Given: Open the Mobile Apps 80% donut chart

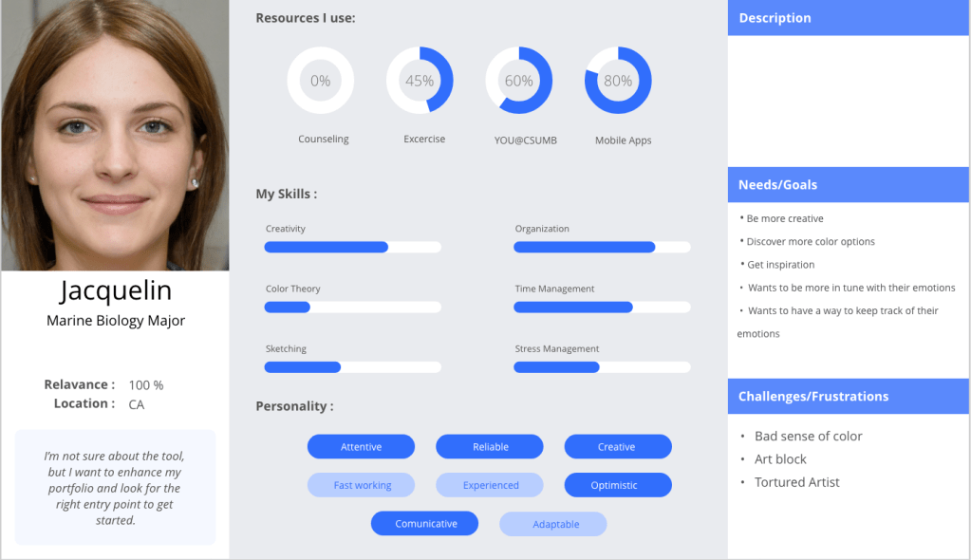Looking at the screenshot, I should (618, 81).
